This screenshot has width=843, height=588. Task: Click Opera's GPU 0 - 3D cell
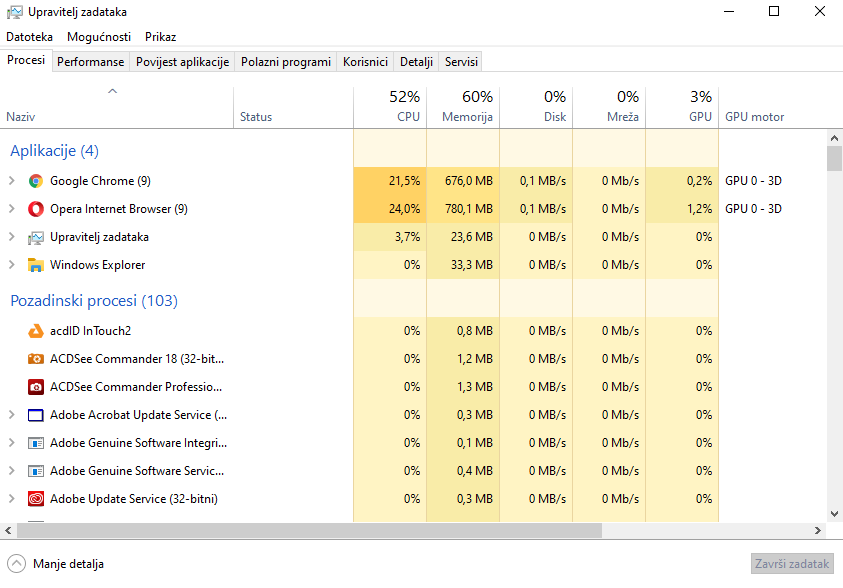click(x=753, y=209)
